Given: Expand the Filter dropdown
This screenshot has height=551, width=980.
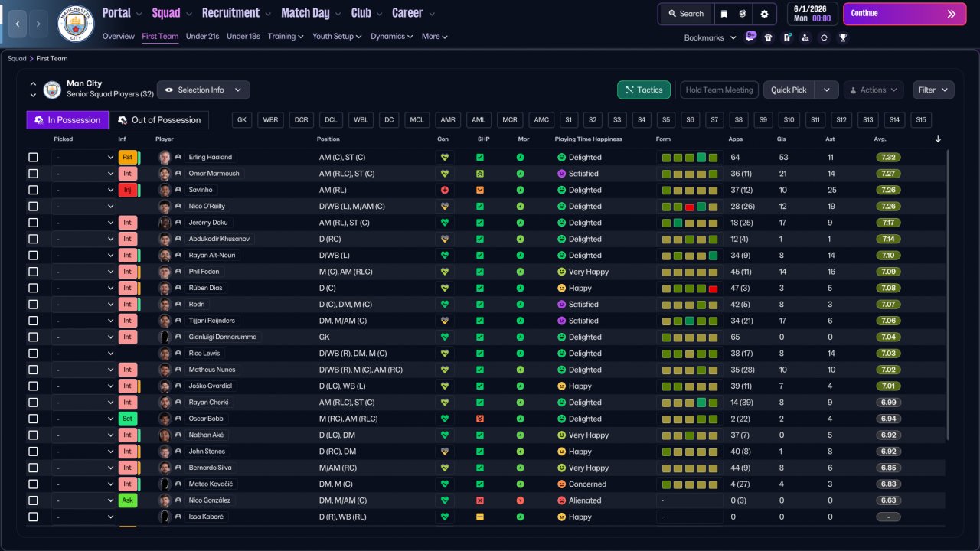Looking at the screenshot, I should pyautogui.click(x=933, y=90).
